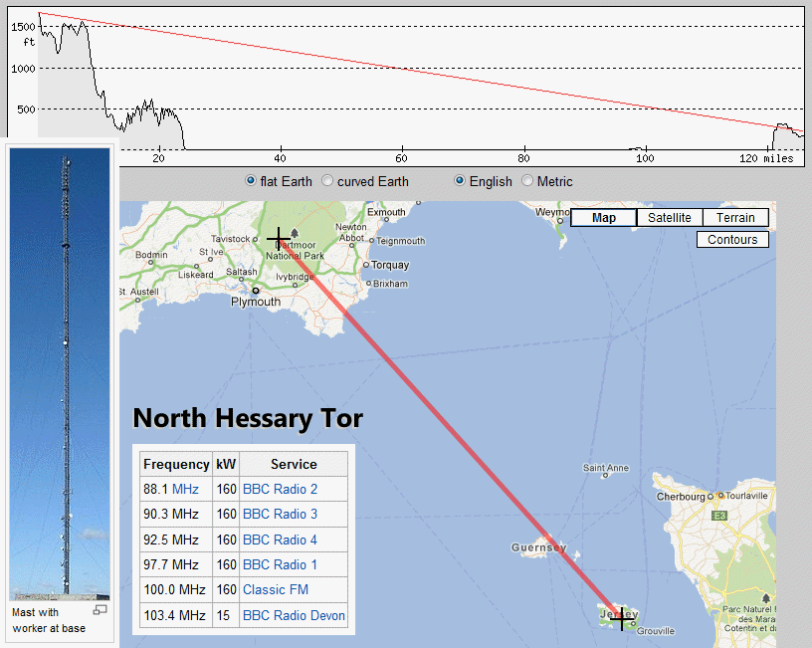This screenshot has height=648, width=812.
Task: Click the 103.4 MHz frequency cell
Action: pos(176,615)
